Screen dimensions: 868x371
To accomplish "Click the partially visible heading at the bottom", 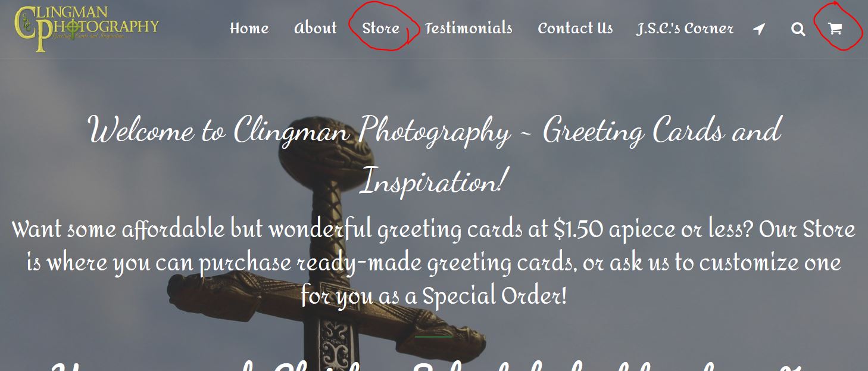I will 434,364.
